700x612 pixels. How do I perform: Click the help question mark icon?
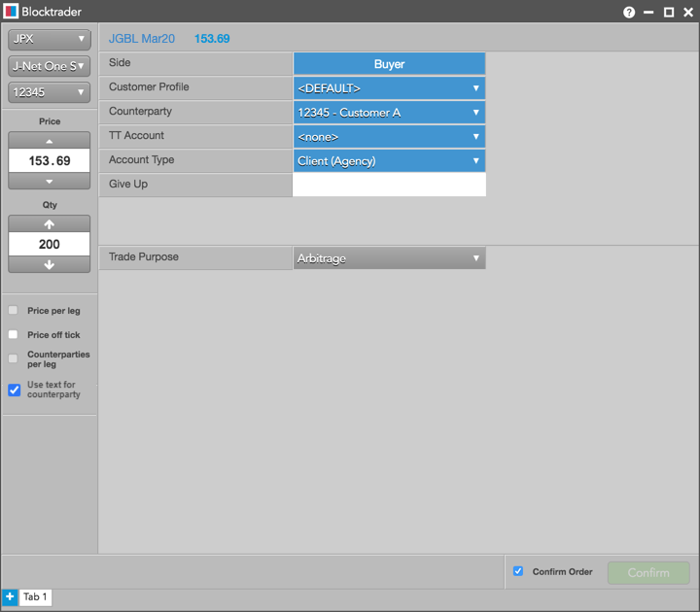coord(629,12)
